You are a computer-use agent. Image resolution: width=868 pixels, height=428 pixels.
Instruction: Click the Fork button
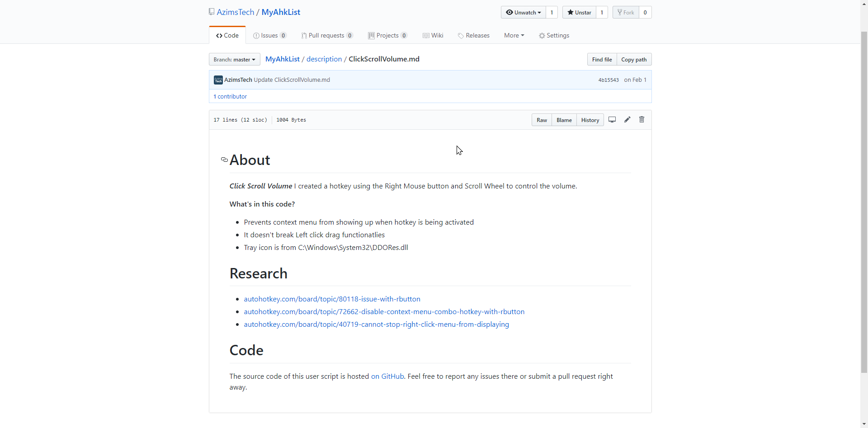click(626, 12)
